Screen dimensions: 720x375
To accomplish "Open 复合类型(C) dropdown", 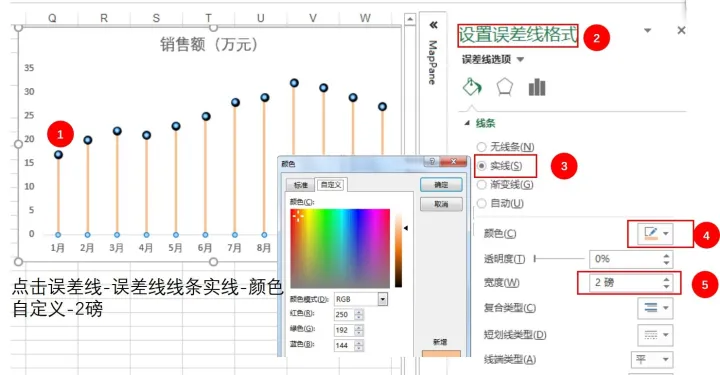I will [x=656, y=308].
